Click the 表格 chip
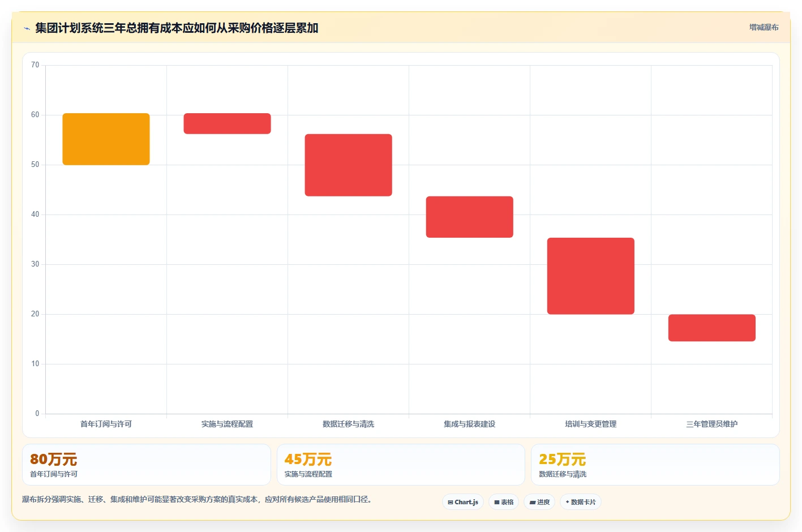 (504, 502)
